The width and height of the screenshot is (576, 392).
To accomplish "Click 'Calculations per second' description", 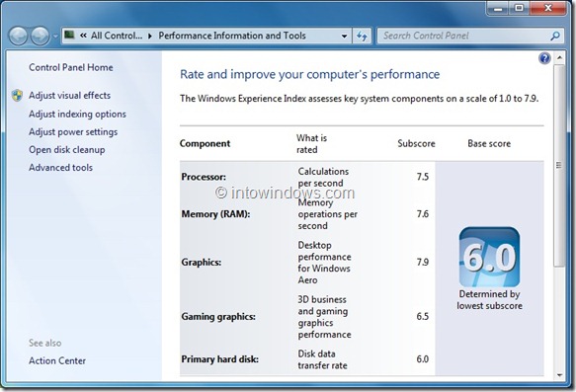I will pyautogui.click(x=323, y=178).
